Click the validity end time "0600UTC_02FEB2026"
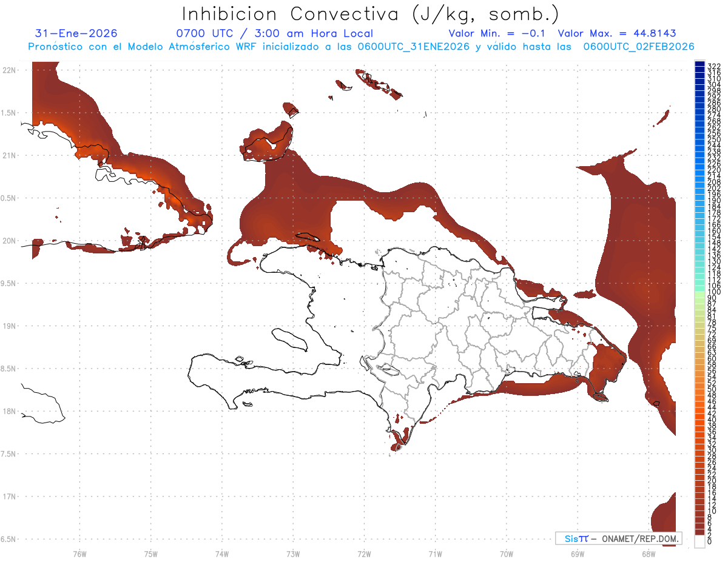Screen dimensions: 728x562 pos(638,47)
